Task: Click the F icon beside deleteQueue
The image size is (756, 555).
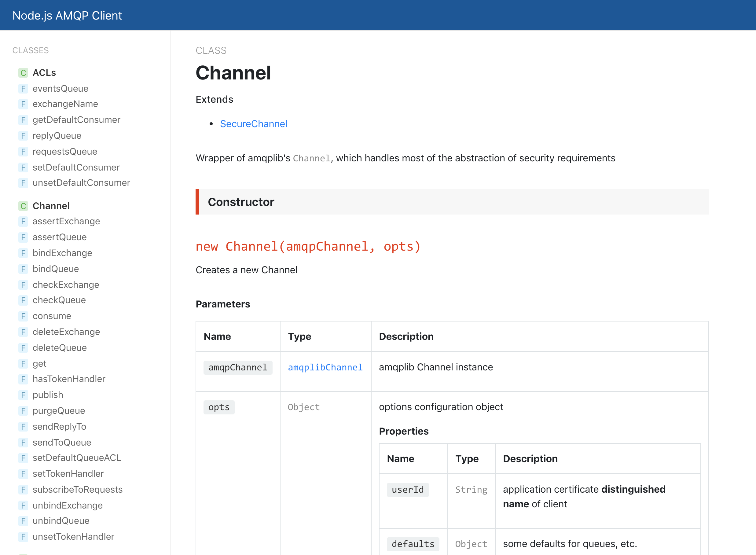Action: [x=23, y=348]
